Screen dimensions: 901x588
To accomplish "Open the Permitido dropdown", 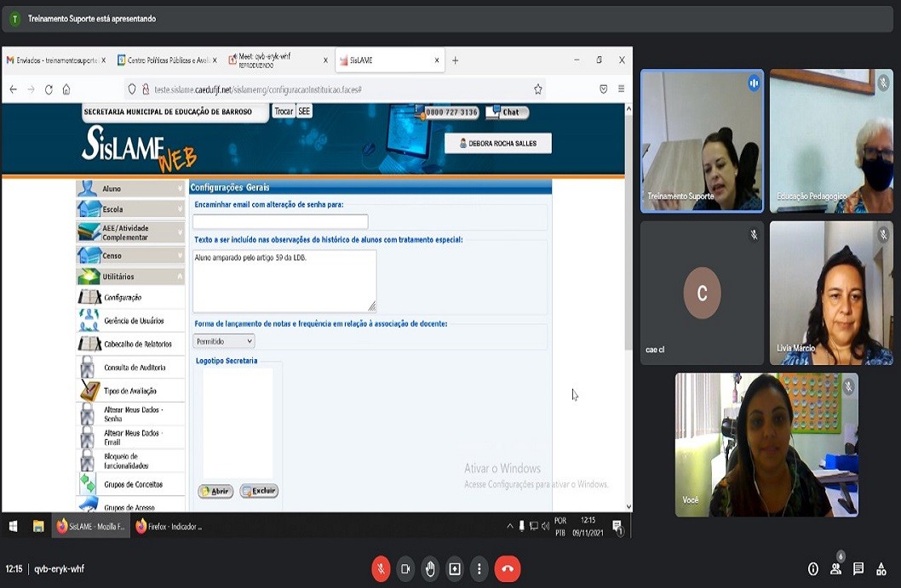I will pos(223,341).
